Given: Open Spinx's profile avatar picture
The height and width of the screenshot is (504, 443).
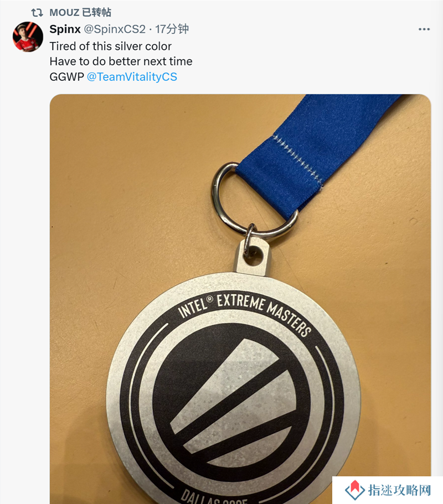Looking at the screenshot, I should pos(28,37).
